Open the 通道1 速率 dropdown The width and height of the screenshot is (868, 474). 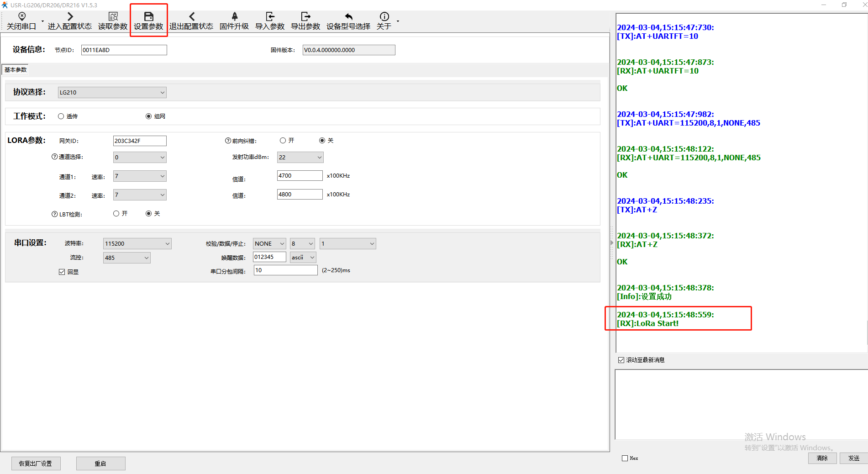click(140, 176)
